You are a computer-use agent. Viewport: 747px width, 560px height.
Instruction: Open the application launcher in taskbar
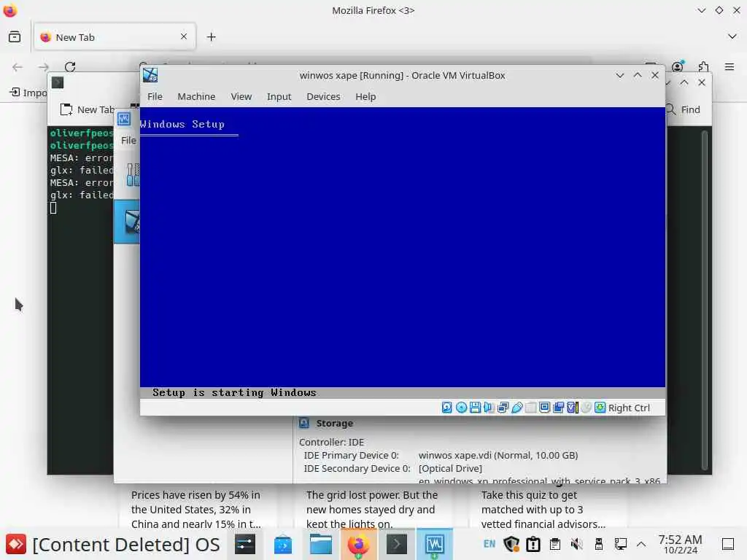[x=16, y=544]
